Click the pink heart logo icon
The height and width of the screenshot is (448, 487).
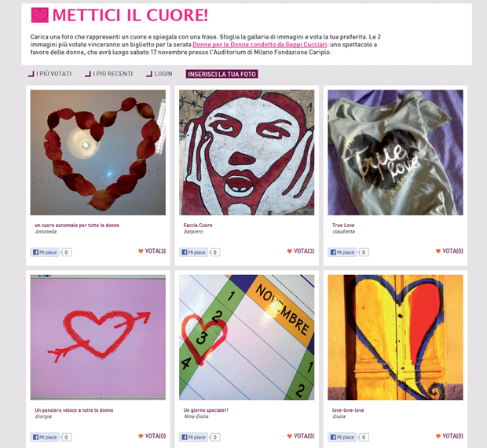click(40, 15)
